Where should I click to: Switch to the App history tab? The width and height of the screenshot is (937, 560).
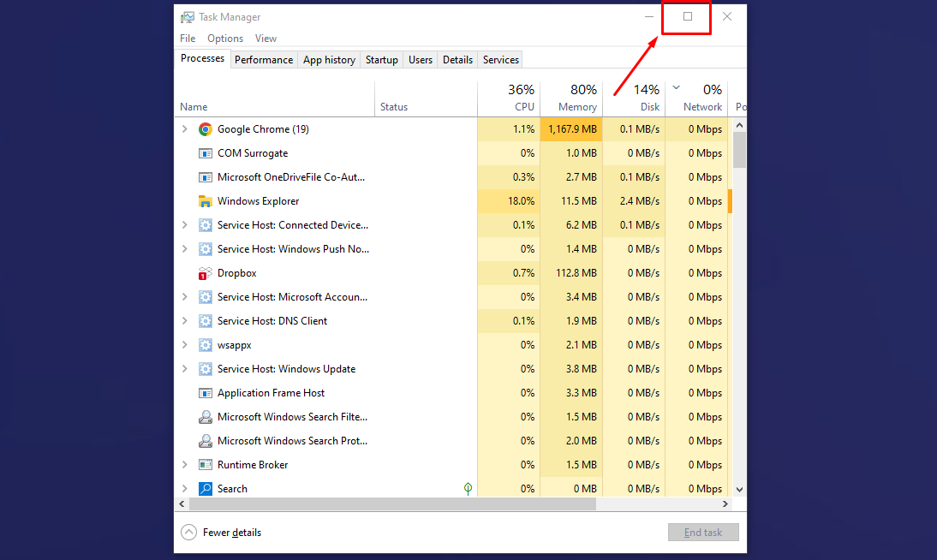(329, 60)
